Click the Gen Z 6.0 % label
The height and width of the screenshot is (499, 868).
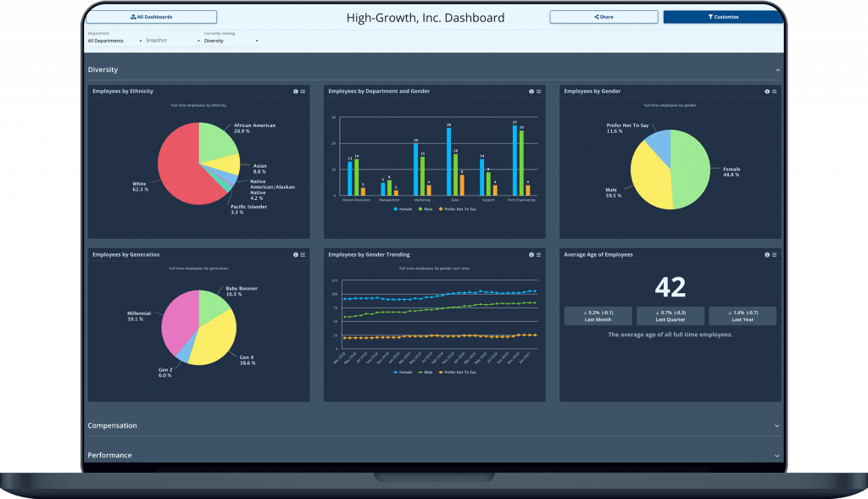pos(165,372)
